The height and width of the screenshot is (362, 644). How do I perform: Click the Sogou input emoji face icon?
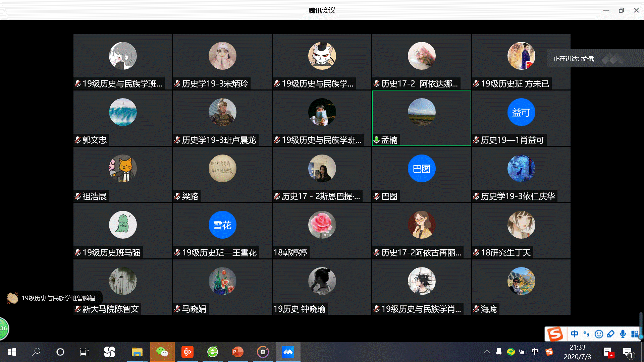tap(599, 334)
